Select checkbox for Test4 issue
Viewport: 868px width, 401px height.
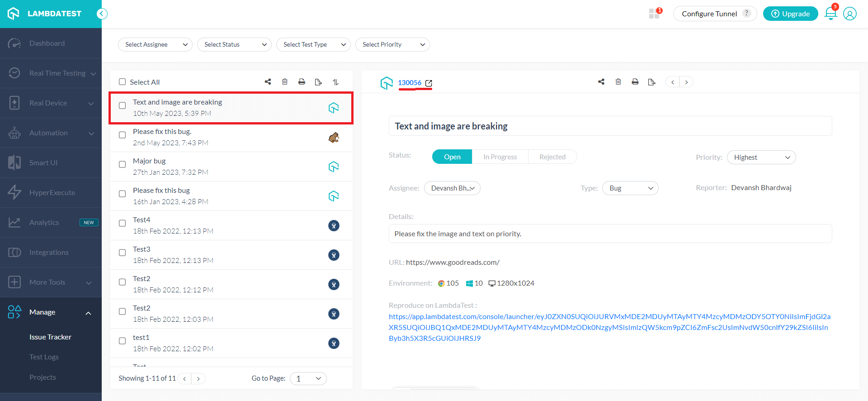pos(122,223)
